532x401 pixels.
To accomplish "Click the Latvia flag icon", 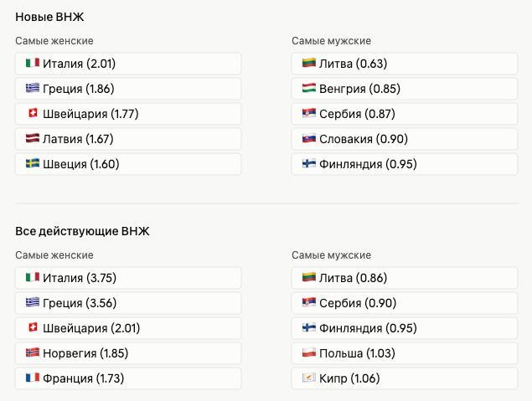I will point(33,138).
